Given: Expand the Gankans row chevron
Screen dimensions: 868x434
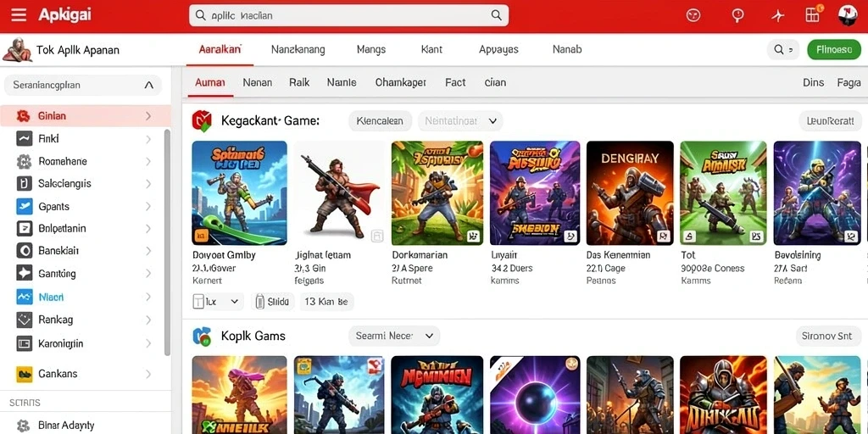Looking at the screenshot, I should 148,374.
